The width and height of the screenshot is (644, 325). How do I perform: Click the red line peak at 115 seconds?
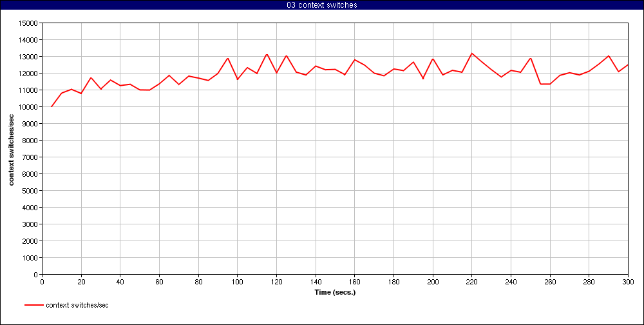(267, 54)
